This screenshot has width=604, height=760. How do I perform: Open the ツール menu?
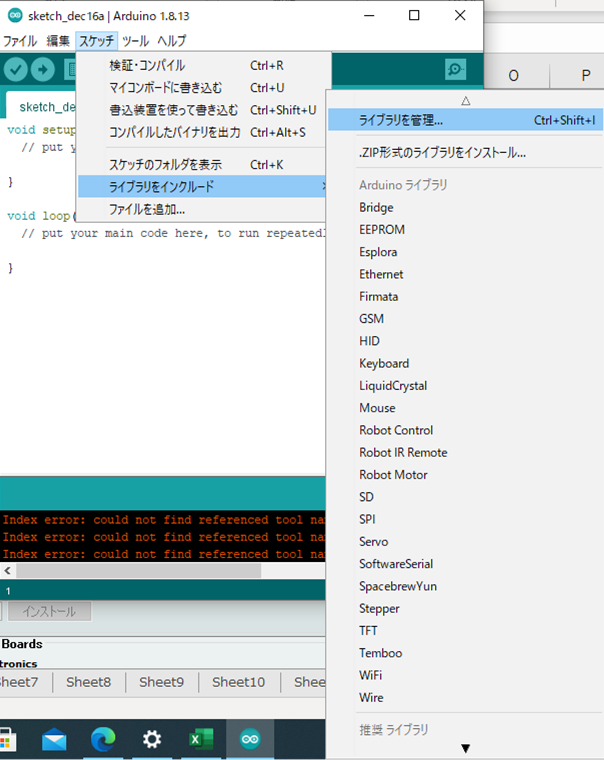(135, 41)
